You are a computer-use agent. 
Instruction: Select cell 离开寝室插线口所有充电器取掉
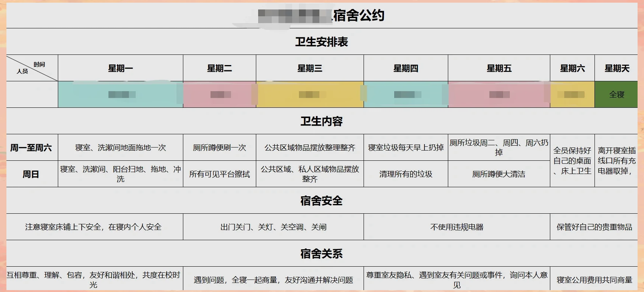click(616, 161)
